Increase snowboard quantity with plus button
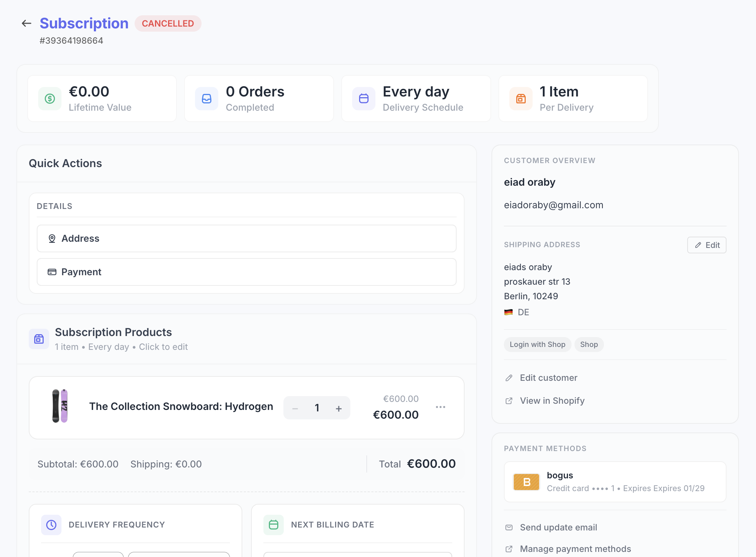 (339, 408)
